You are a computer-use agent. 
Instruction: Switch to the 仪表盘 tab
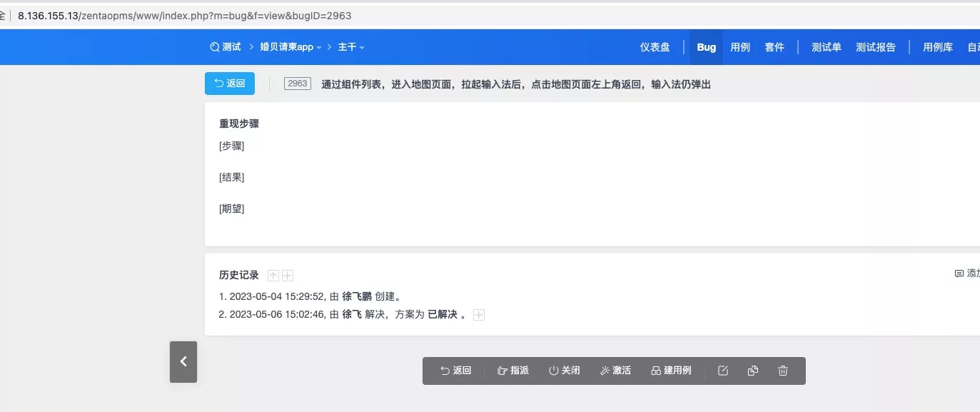point(655,47)
